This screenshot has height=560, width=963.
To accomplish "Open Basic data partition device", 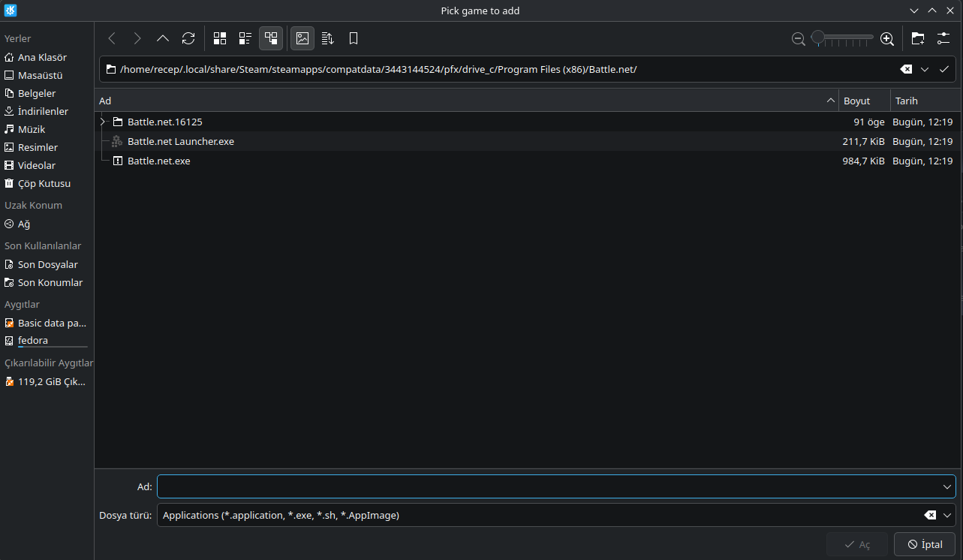I will pyautogui.click(x=47, y=323).
